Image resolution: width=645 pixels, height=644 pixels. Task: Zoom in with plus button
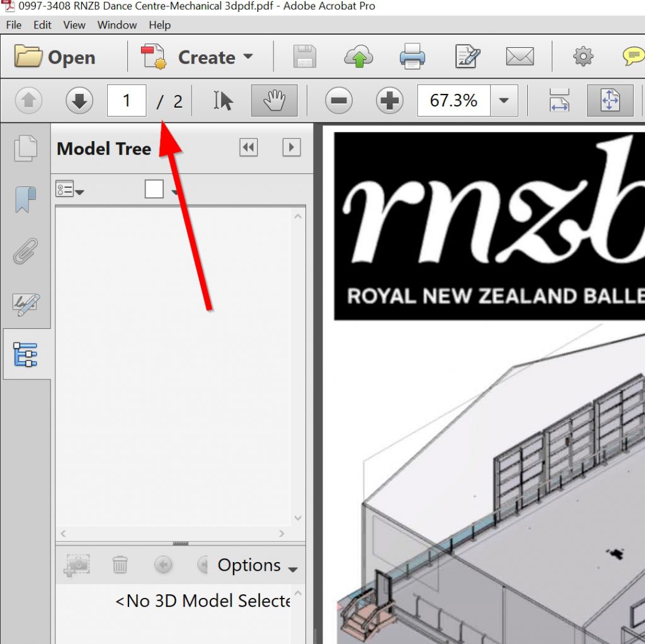click(x=389, y=101)
